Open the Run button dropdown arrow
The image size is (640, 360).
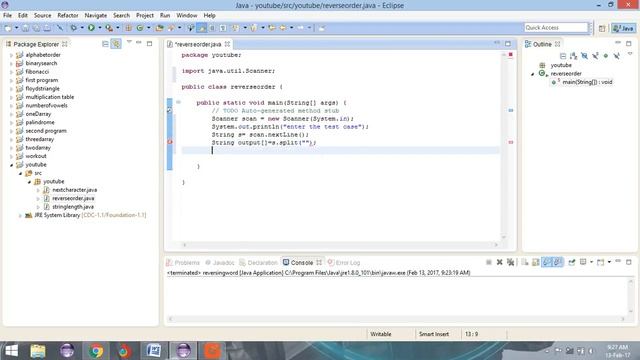(x=100, y=28)
